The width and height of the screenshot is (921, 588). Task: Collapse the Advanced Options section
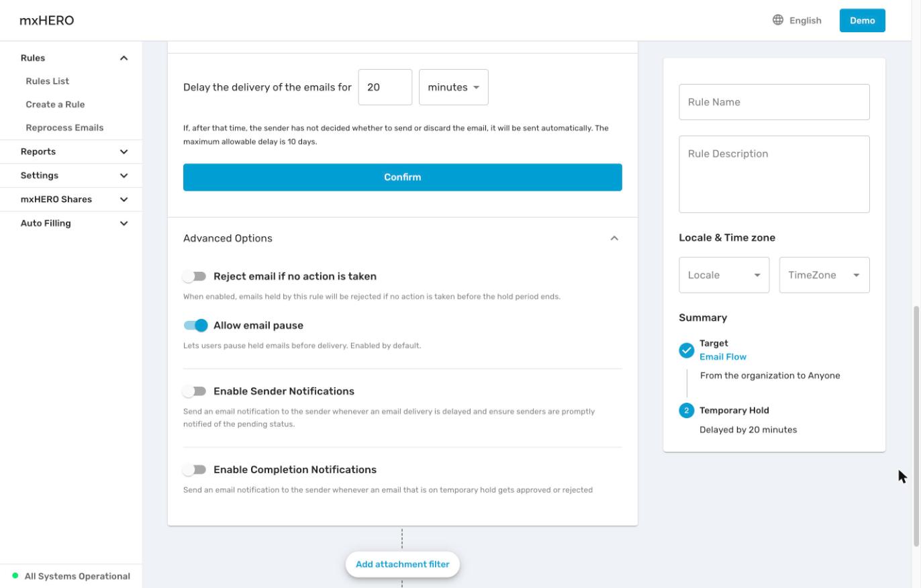point(614,238)
